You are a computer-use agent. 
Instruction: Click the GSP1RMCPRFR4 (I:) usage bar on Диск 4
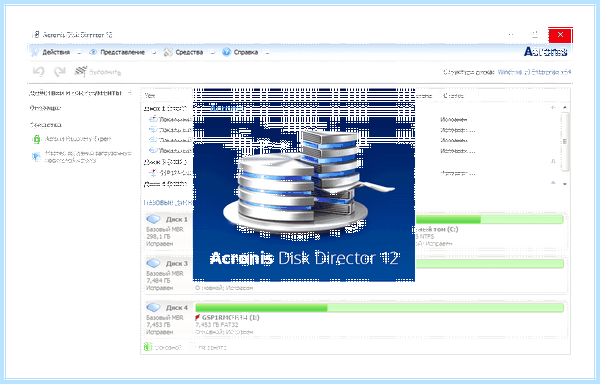tap(379, 308)
